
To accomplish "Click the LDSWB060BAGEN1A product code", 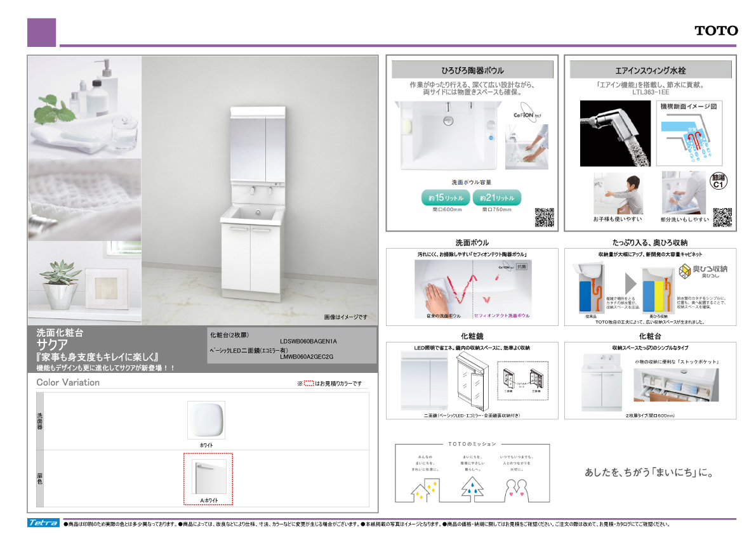I will pos(308,341).
